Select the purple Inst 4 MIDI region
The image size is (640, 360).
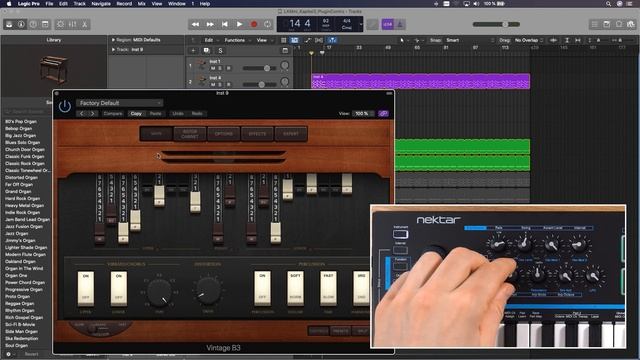tap(420, 81)
